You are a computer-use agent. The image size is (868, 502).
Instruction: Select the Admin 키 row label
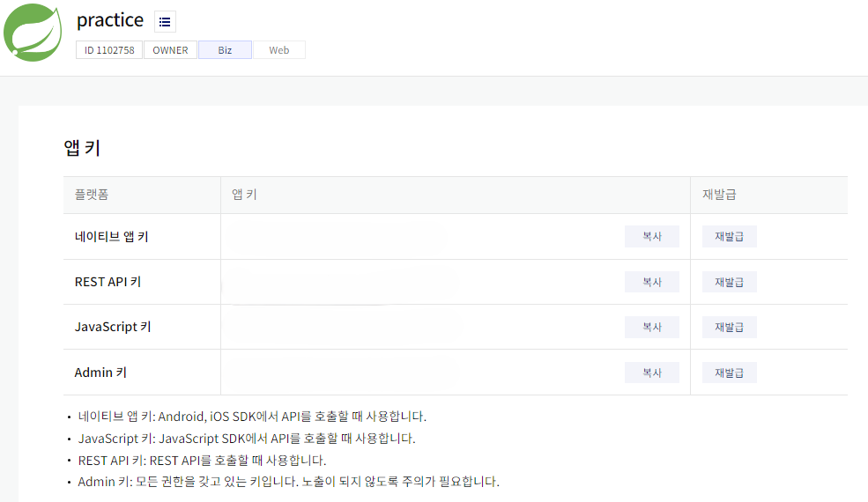100,373
